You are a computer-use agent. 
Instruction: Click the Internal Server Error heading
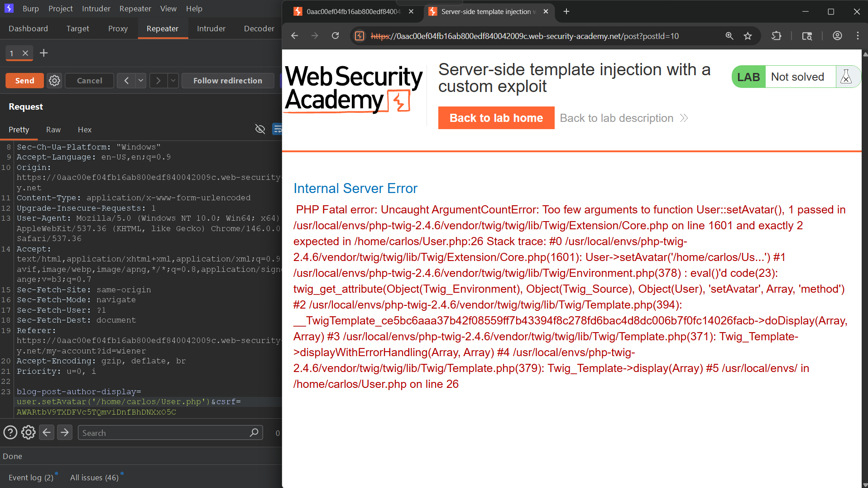[x=355, y=188]
